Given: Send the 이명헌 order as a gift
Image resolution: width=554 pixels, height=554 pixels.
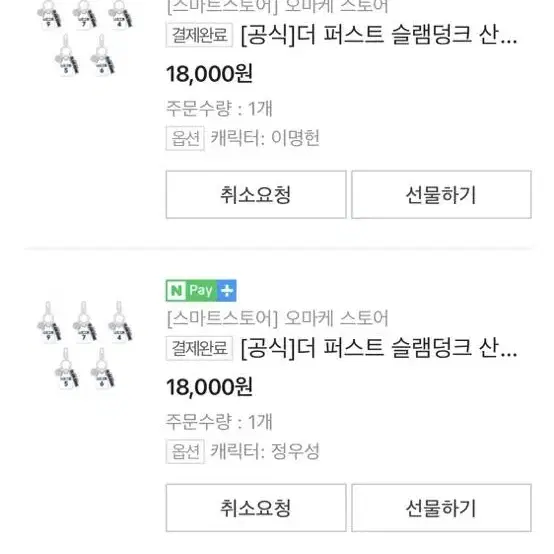Looking at the screenshot, I should (x=441, y=195).
